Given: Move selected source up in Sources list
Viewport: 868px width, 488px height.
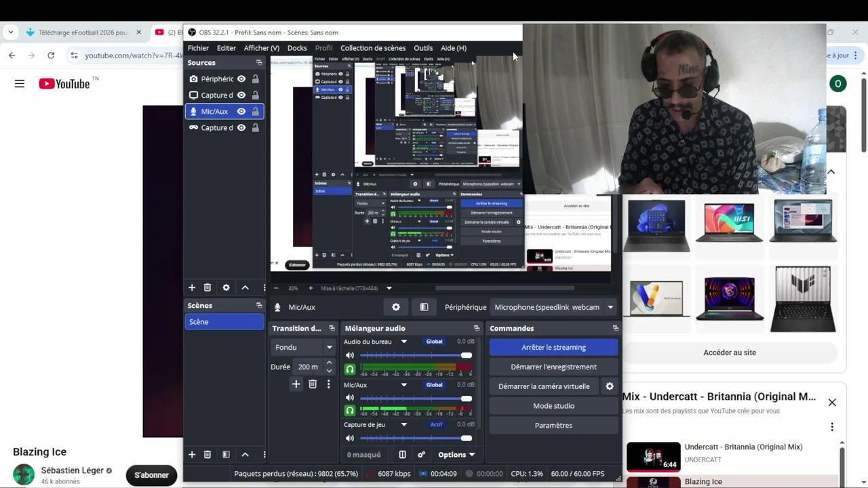Looking at the screenshot, I should coord(245,287).
